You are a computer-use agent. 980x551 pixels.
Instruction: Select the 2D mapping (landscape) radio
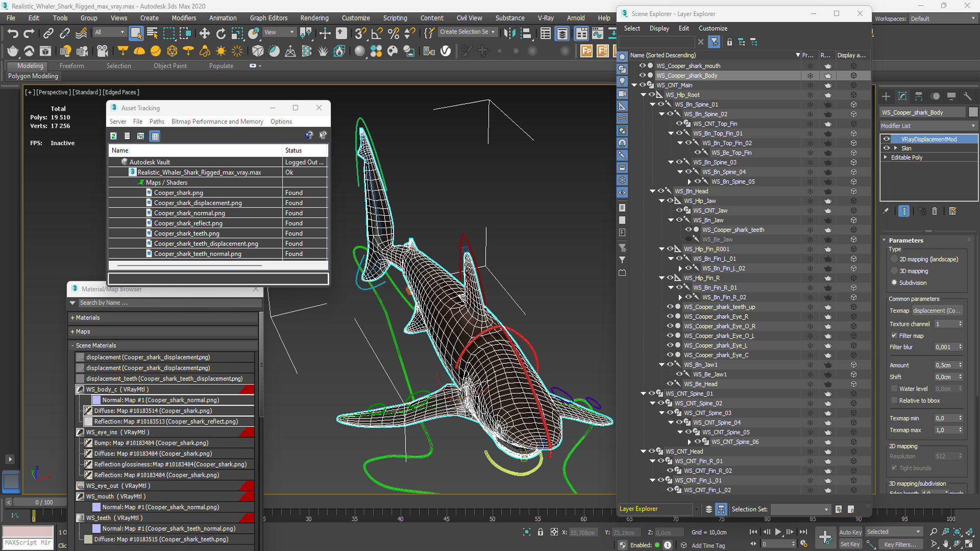point(894,260)
